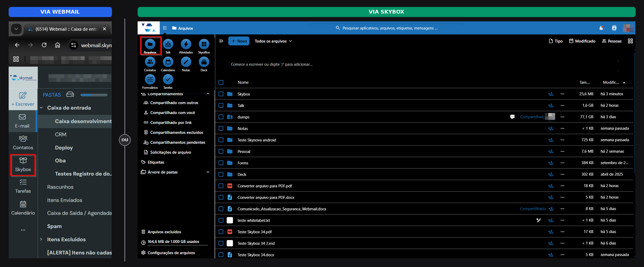Tick the Forms folder checkbox
This screenshot has width=644, height=267.
(221, 163)
